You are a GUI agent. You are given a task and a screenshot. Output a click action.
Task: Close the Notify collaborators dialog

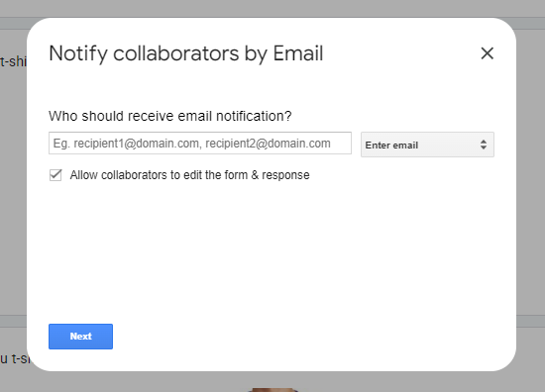point(487,53)
